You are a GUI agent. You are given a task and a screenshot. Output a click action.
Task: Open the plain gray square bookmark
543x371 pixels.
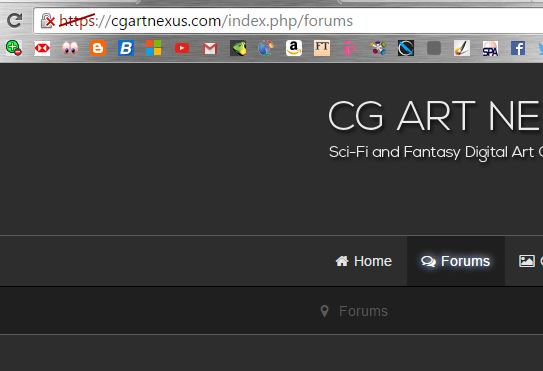tap(434, 48)
